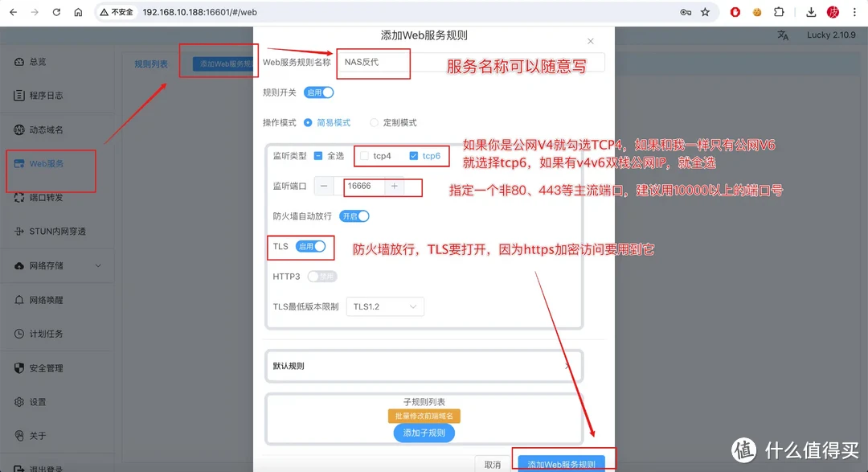The width and height of the screenshot is (868, 472).
Task: Check the tcp4 checkbox
Action: coord(365,156)
